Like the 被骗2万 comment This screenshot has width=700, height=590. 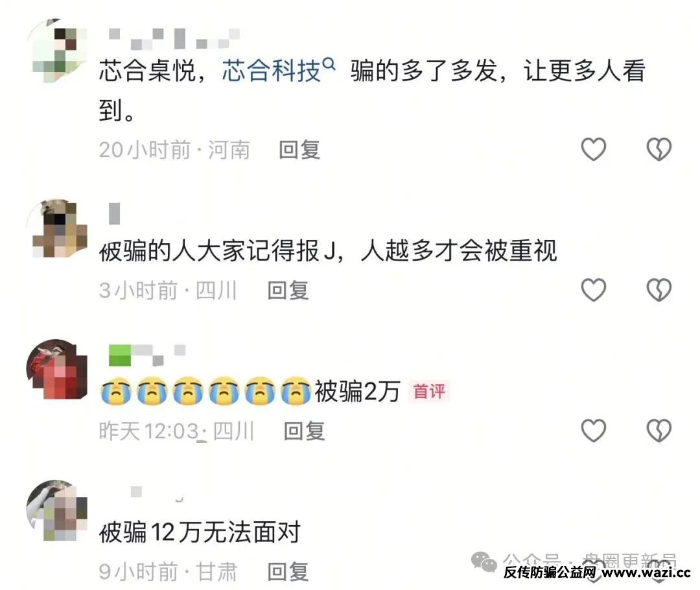593,431
